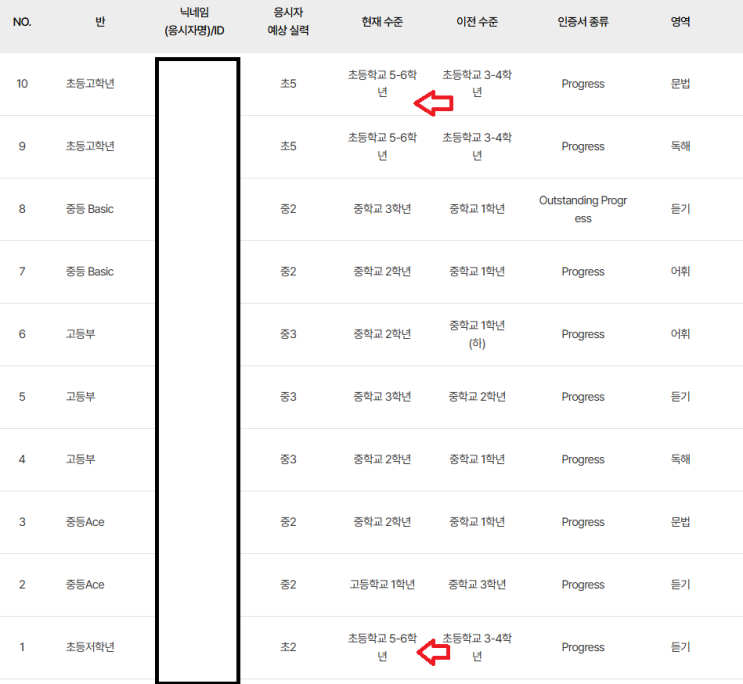
Task: Click the 현재 수준 column header
Action: click(382, 21)
